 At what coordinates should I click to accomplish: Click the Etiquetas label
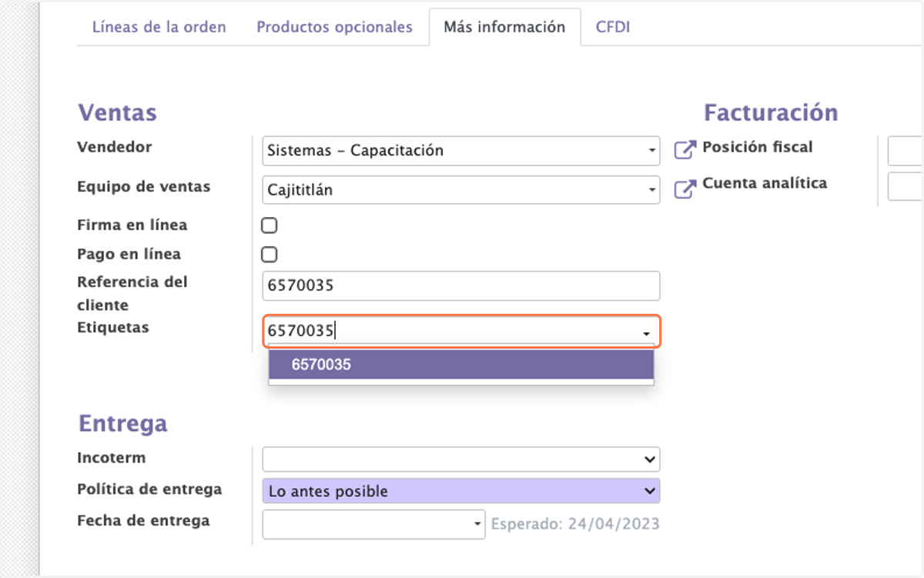point(113,328)
